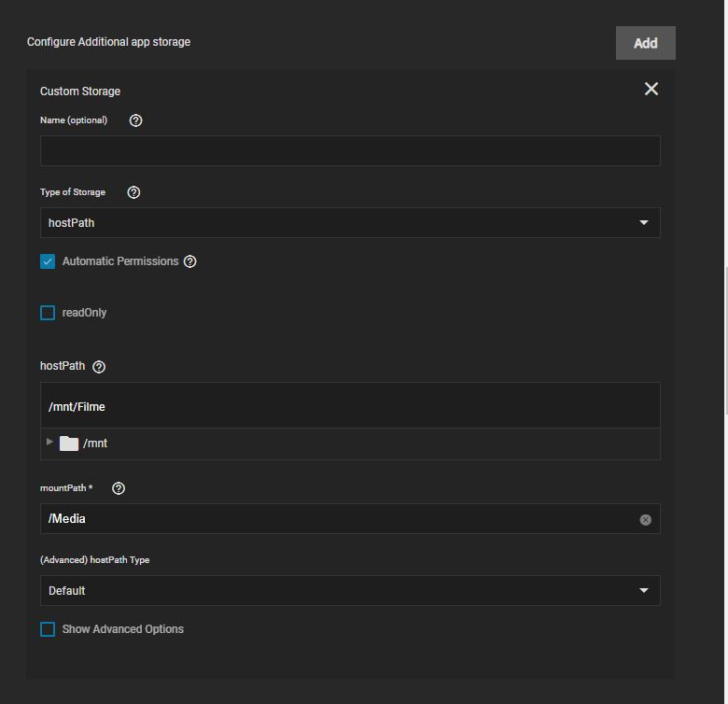Open the Automatic Permissions help tooltip icon
The height and width of the screenshot is (704, 728).
pos(190,261)
